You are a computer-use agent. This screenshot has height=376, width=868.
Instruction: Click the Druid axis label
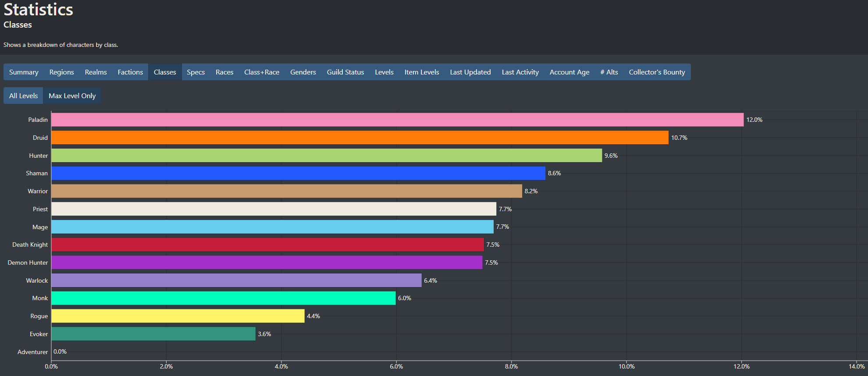(40, 138)
